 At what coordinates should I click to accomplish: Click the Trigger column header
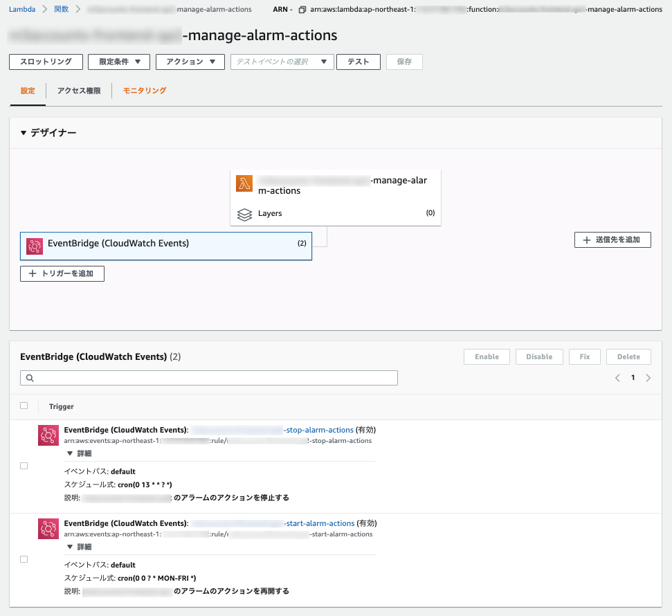pos(62,406)
